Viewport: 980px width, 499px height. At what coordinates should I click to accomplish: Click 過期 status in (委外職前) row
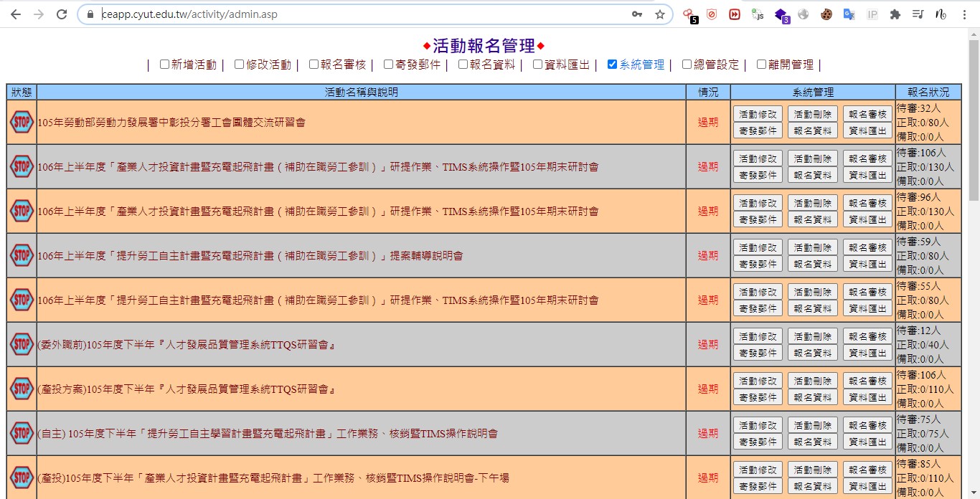click(708, 345)
